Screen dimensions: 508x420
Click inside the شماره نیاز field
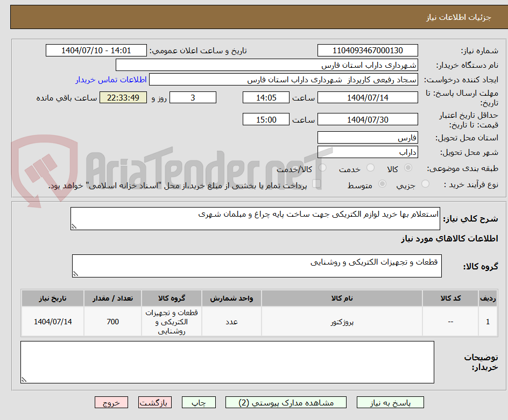coord(368,50)
